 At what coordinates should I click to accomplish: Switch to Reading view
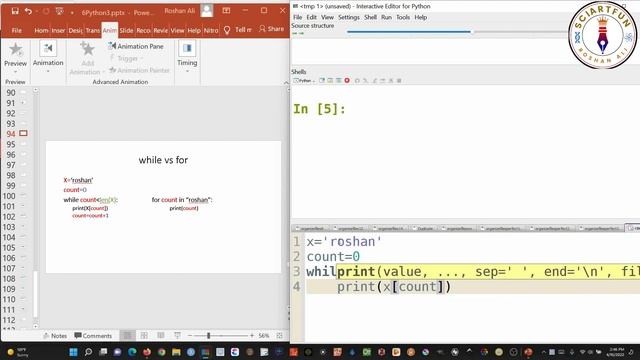pyautogui.click(x=161, y=336)
